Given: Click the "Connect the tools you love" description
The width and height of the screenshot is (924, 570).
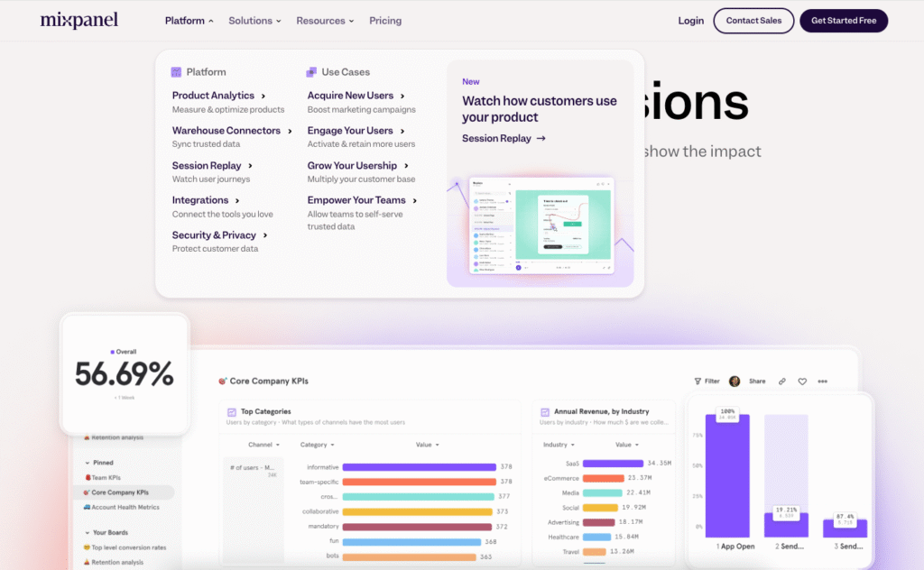Looking at the screenshot, I should (222, 215).
